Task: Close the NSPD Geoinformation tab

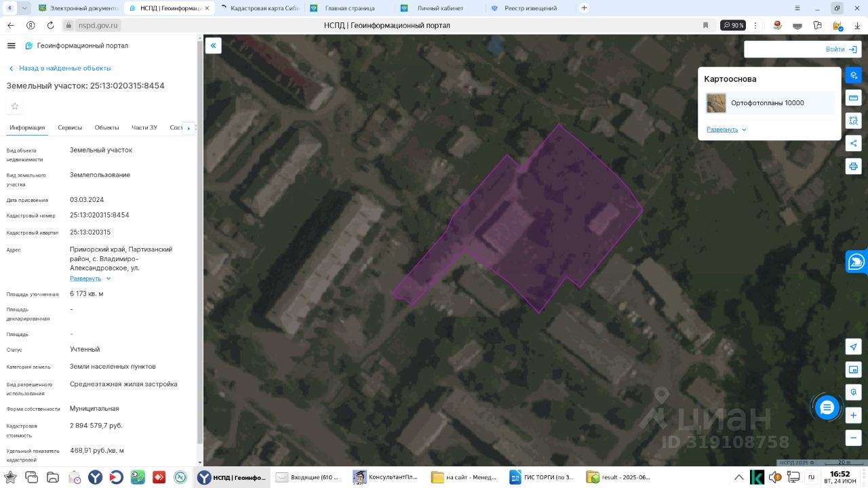Action: tap(207, 8)
